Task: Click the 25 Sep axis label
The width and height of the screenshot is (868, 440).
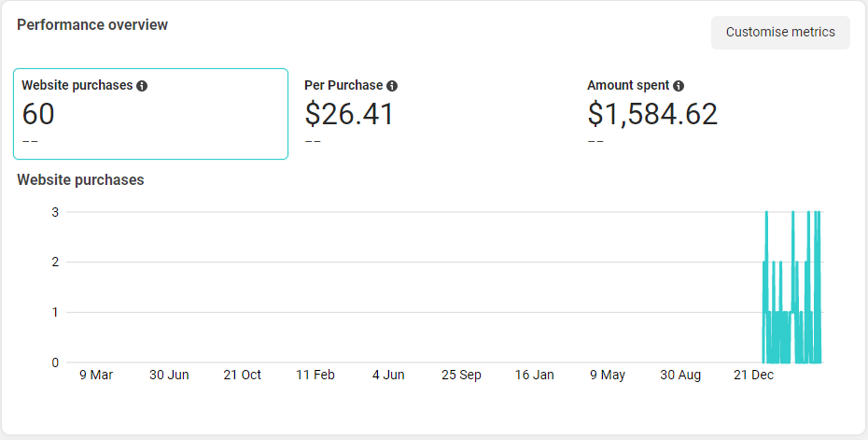Action: coord(461,376)
